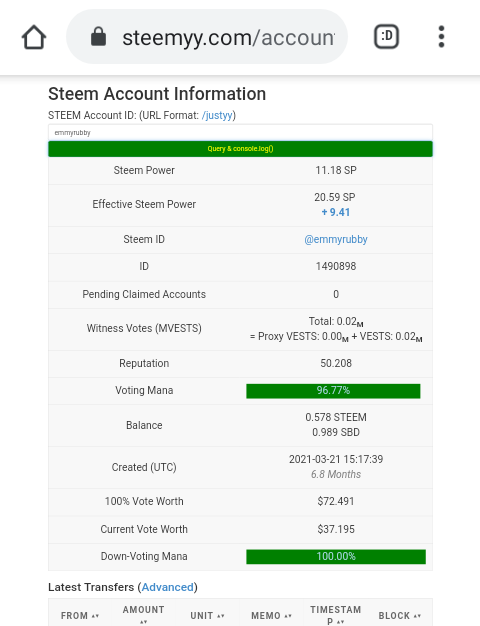The image size is (480, 626).
Task: Open the tab switcher icon
Action: pyautogui.click(x=386, y=37)
